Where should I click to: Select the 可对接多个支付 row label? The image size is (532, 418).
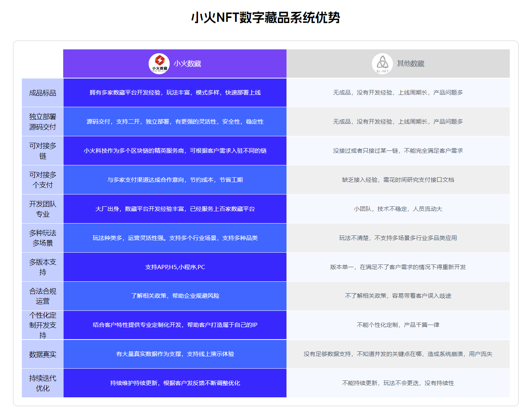[x=43, y=180]
